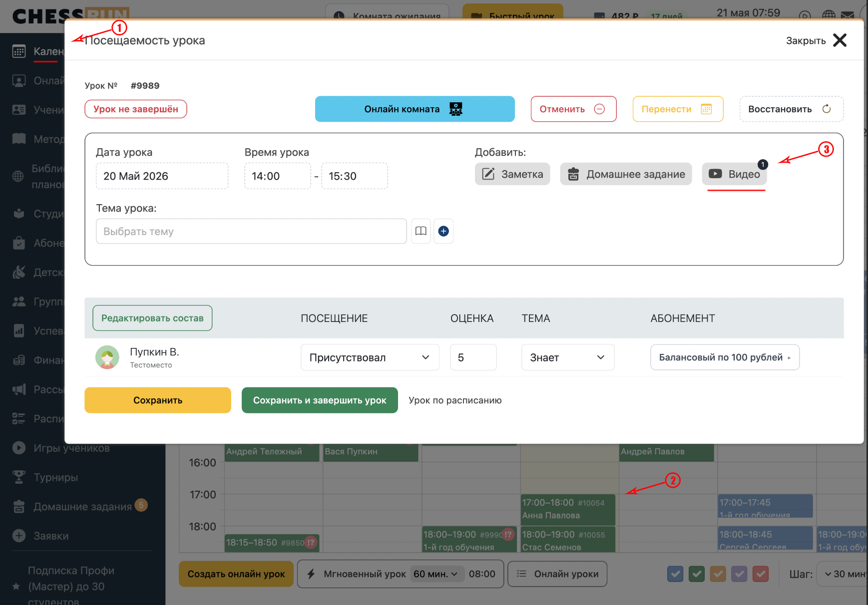This screenshot has width=868, height=605.
Task: Click the Онлайн person-screen icon in sidebar
Action: (x=19, y=80)
